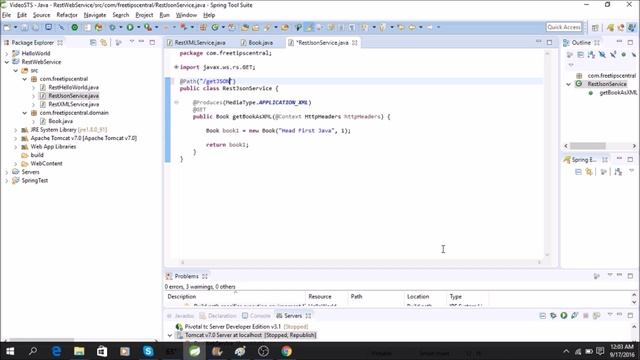Click the Save toolbar icon

[24, 27]
